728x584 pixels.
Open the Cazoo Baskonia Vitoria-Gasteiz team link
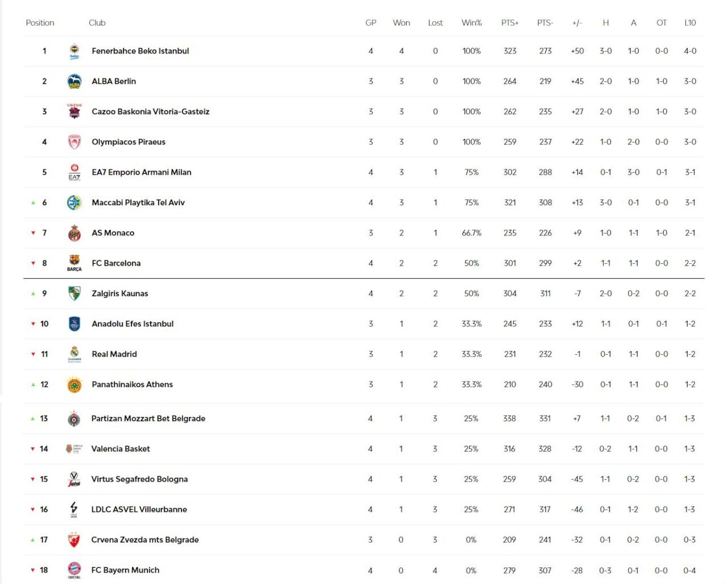(151, 112)
